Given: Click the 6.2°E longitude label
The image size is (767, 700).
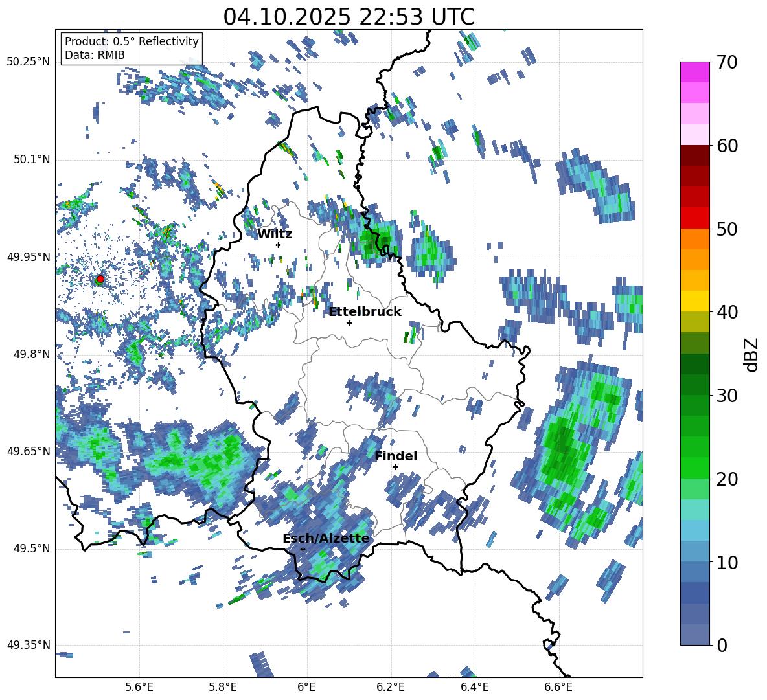Looking at the screenshot, I should click(x=391, y=687).
